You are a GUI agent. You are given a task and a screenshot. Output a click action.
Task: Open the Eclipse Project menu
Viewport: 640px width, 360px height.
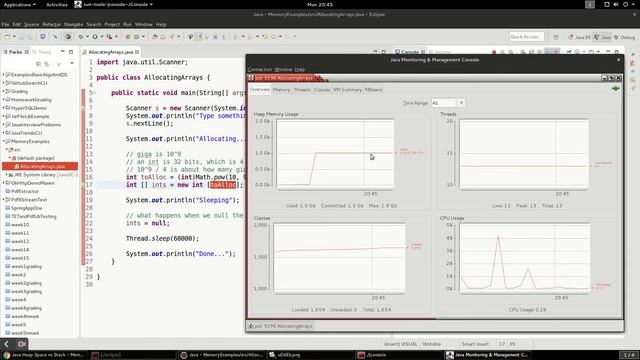[112, 24]
